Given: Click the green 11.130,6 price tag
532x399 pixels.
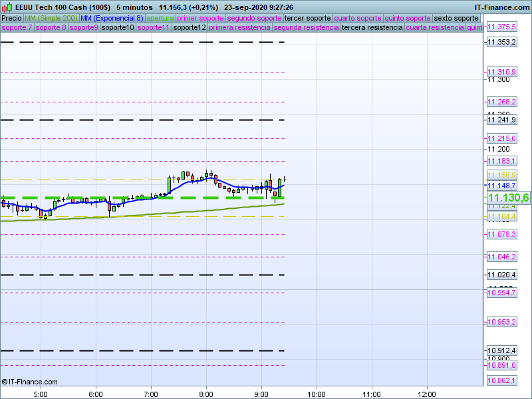Looking at the screenshot, I should click(x=508, y=198).
